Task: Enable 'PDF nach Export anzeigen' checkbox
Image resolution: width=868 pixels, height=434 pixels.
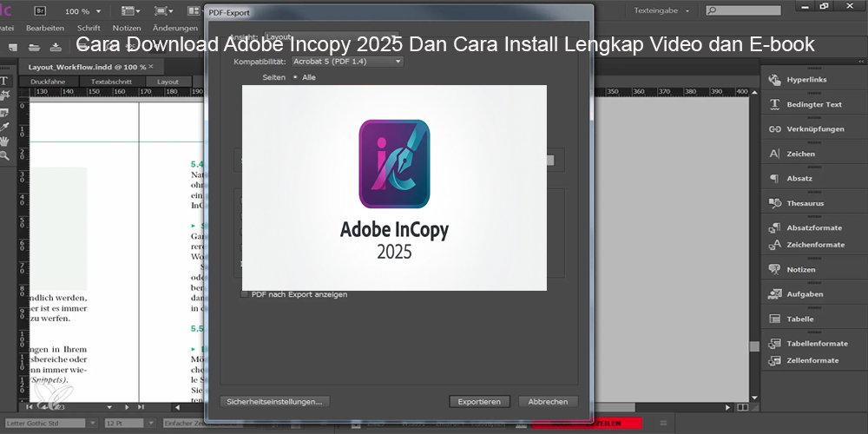Action: (244, 294)
